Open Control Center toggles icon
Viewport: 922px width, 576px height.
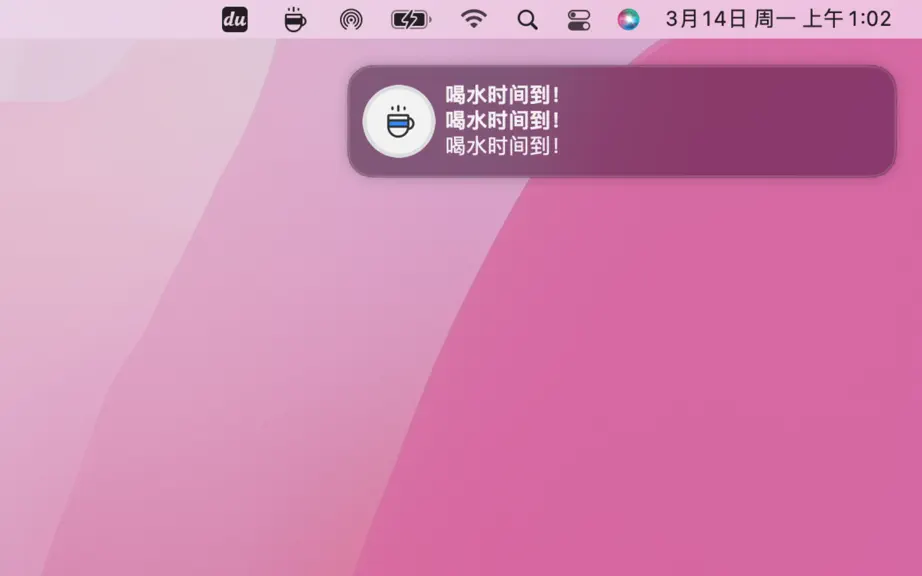pos(579,20)
